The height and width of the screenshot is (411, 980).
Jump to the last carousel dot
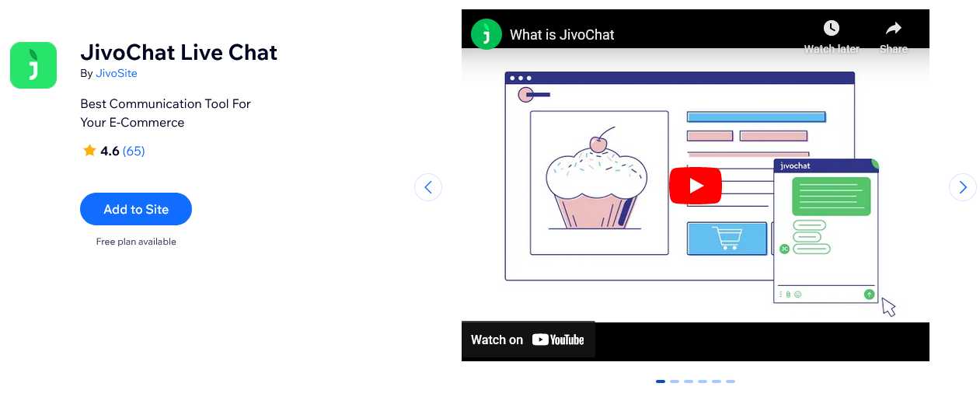pyautogui.click(x=731, y=381)
